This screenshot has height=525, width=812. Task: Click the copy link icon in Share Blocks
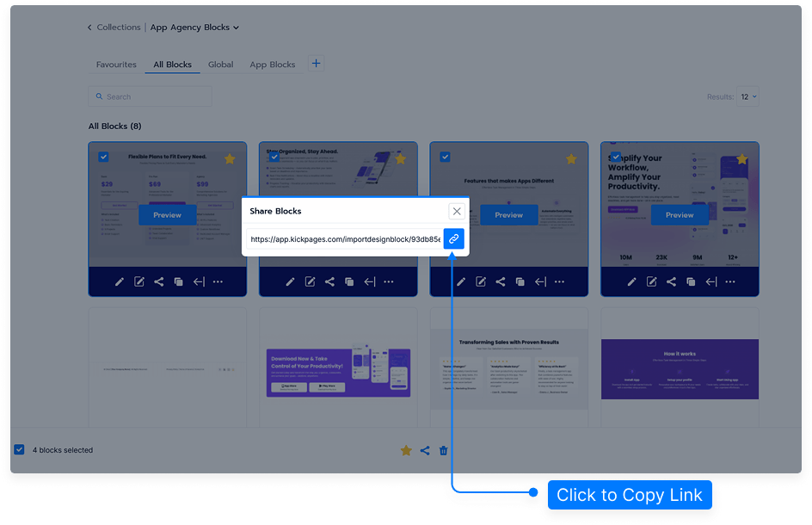pyautogui.click(x=453, y=238)
